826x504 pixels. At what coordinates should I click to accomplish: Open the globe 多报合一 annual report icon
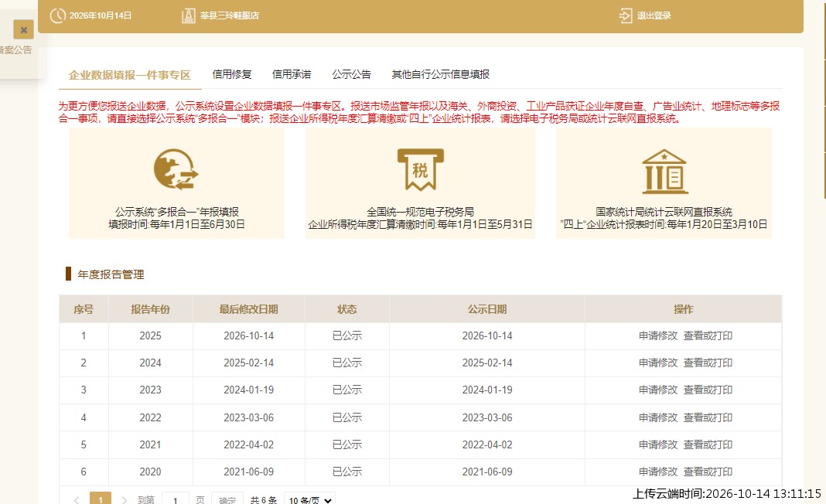point(176,169)
